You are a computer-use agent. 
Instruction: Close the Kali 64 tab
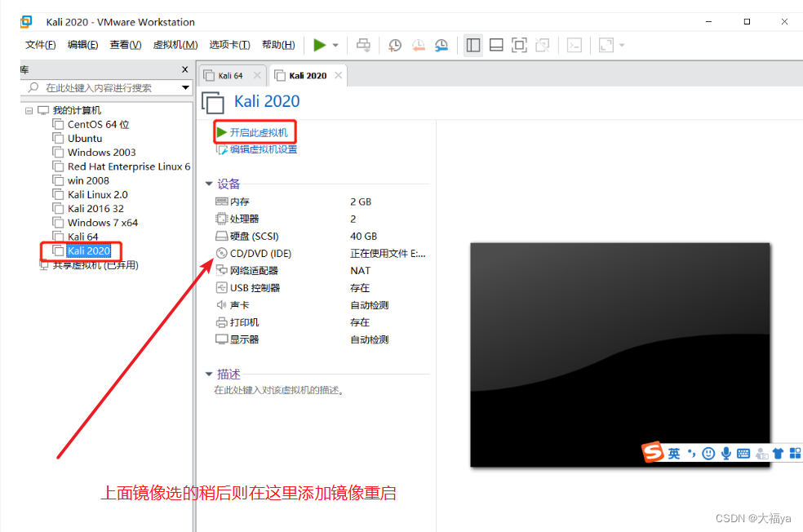point(257,75)
